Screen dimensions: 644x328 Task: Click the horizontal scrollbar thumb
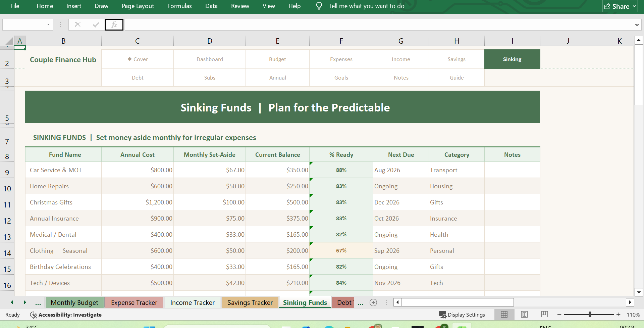pos(458,302)
